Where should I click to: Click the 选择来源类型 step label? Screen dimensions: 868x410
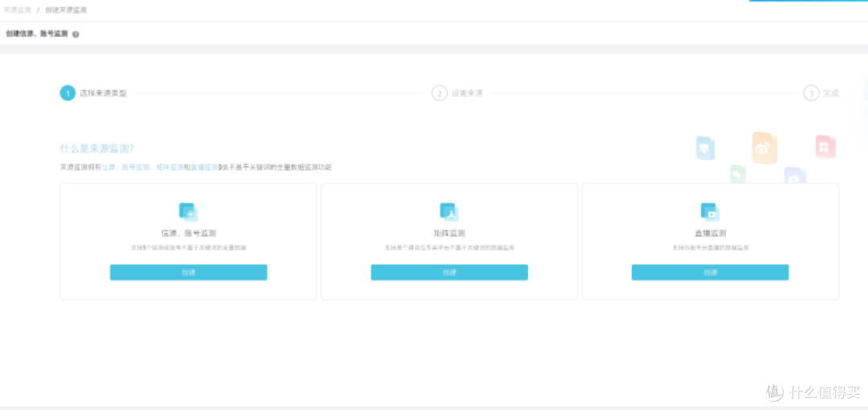pyautogui.click(x=104, y=93)
